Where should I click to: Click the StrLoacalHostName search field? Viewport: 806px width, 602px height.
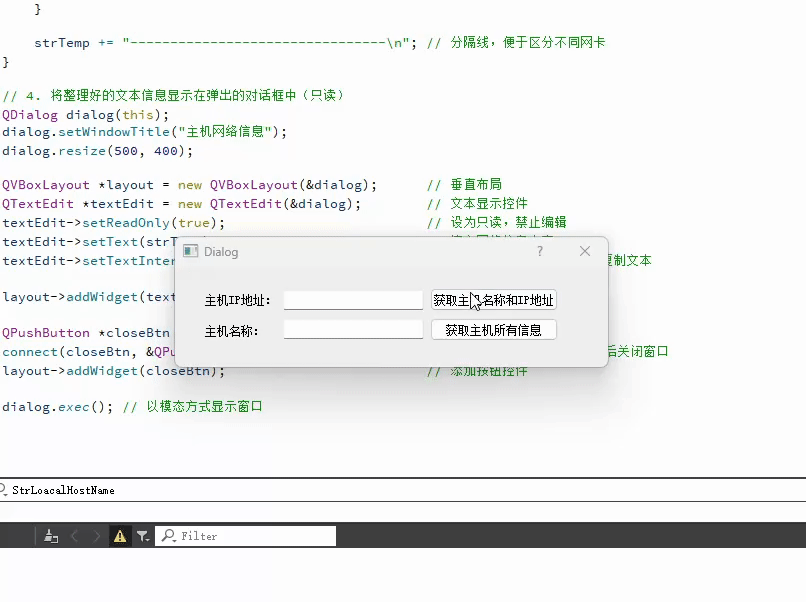403,490
